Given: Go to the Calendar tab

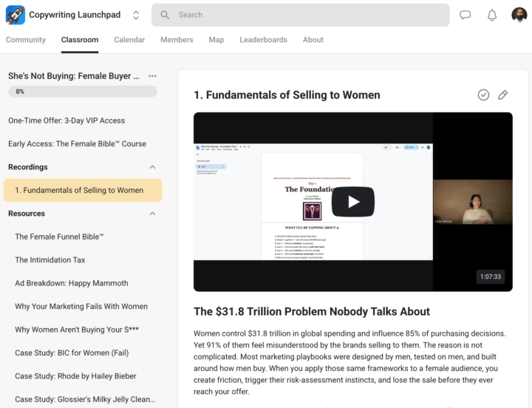Looking at the screenshot, I should 129,40.
